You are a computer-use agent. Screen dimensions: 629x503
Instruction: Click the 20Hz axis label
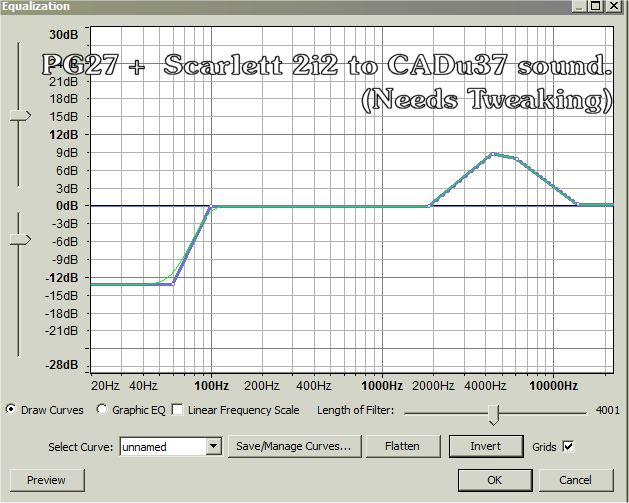(105, 386)
